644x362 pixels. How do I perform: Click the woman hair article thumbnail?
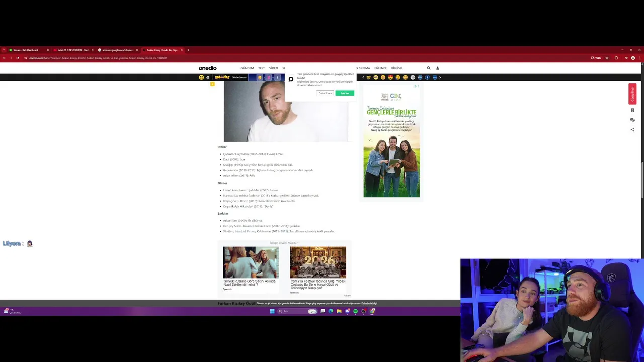[x=251, y=262]
